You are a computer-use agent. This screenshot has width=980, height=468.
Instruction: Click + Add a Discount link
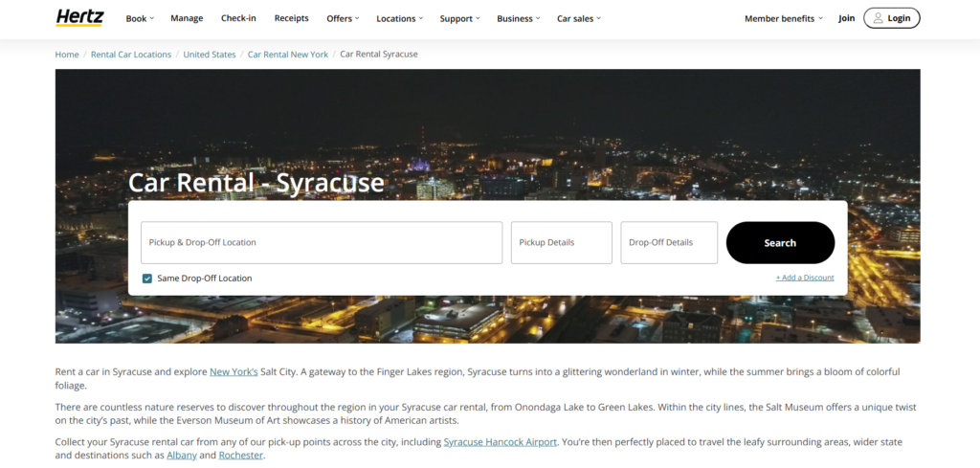[x=805, y=278]
